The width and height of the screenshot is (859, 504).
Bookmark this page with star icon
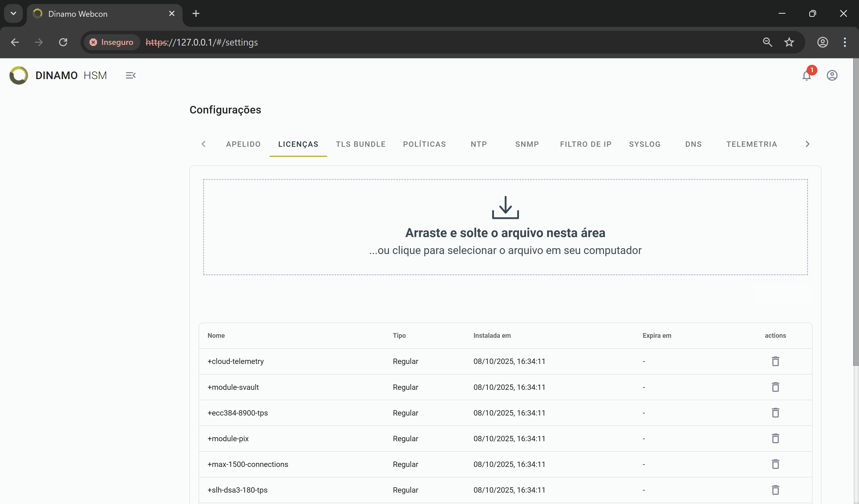click(x=789, y=42)
